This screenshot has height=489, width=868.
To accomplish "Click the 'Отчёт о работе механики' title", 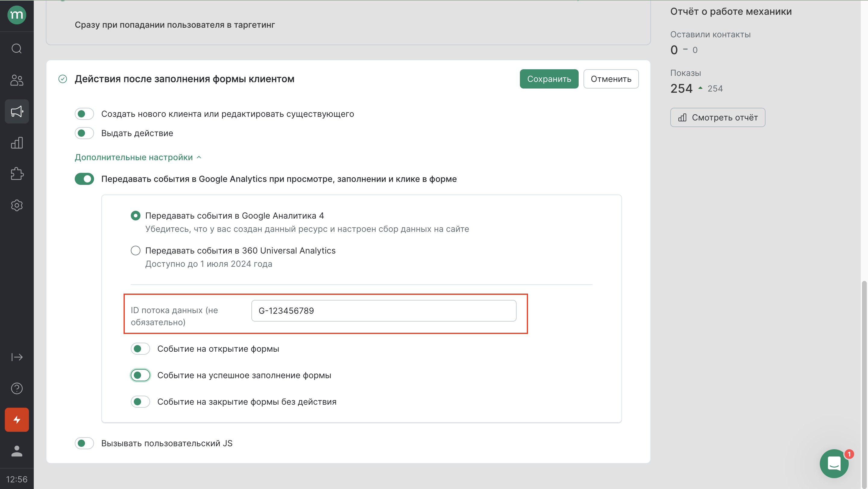I will click(731, 11).
